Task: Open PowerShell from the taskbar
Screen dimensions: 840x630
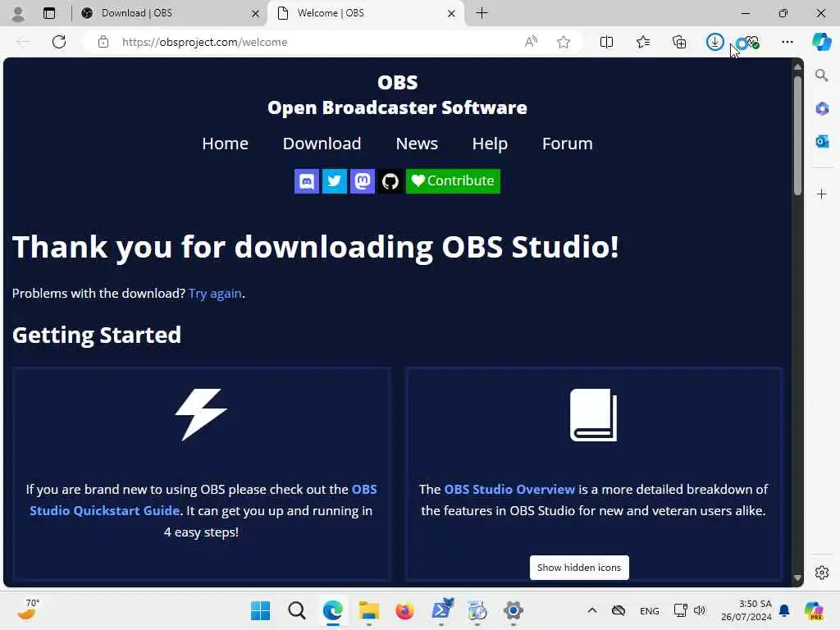Action: (441, 610)
